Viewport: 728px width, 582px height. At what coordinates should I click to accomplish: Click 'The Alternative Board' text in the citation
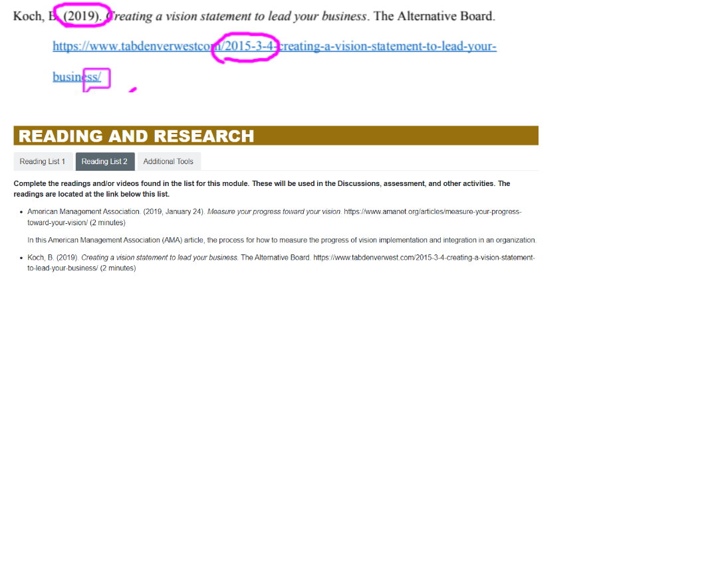point(433,15)
